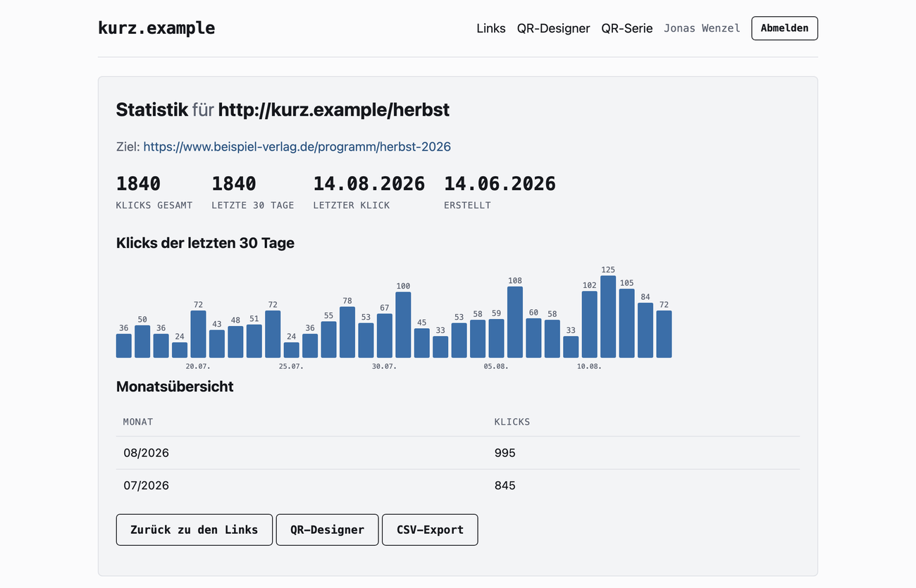The height and width of the screenshot is (588, 916).
Task: Click Zurück zu den Links button
Action: coord(194,530)
